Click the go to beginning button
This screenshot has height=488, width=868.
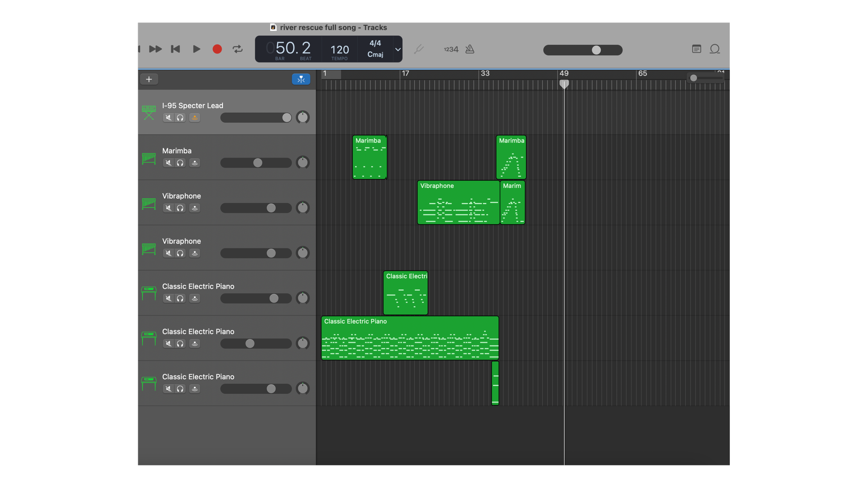(x=175, y=49)
